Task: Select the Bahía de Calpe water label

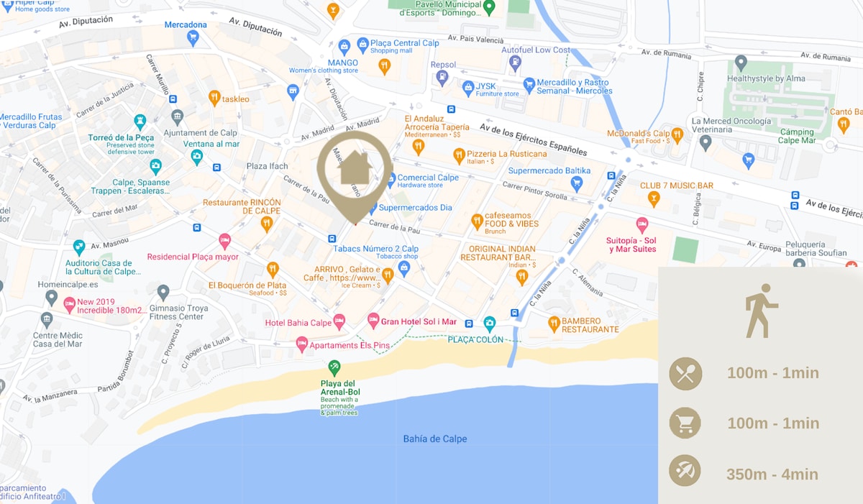Action: click(x=435, y=439)
